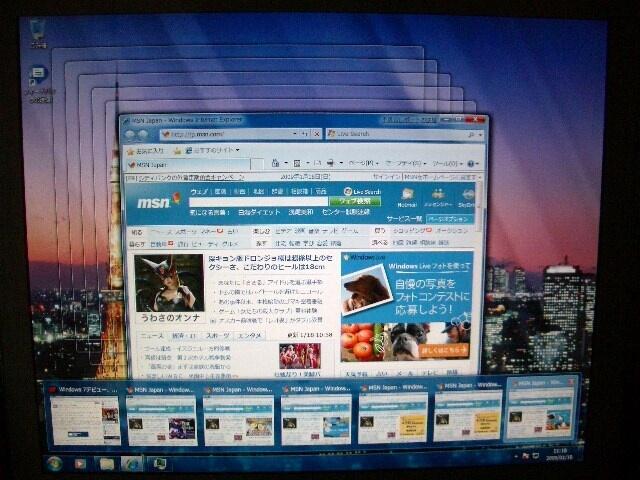Open the ツール (Tools) menu
The image size is (640, 480).
coord(447,164)
